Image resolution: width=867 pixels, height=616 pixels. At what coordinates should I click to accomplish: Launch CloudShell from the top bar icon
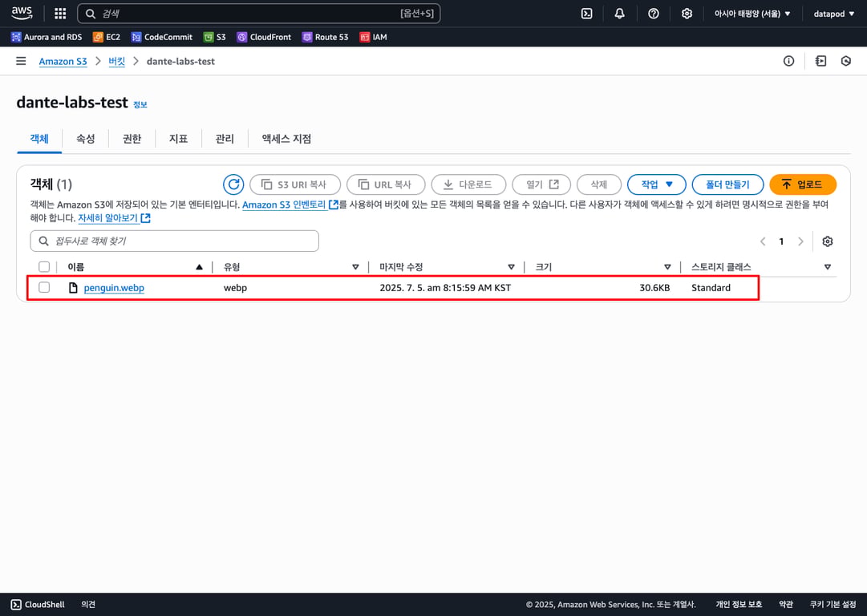pyautogui.click(x=586, y=14)
